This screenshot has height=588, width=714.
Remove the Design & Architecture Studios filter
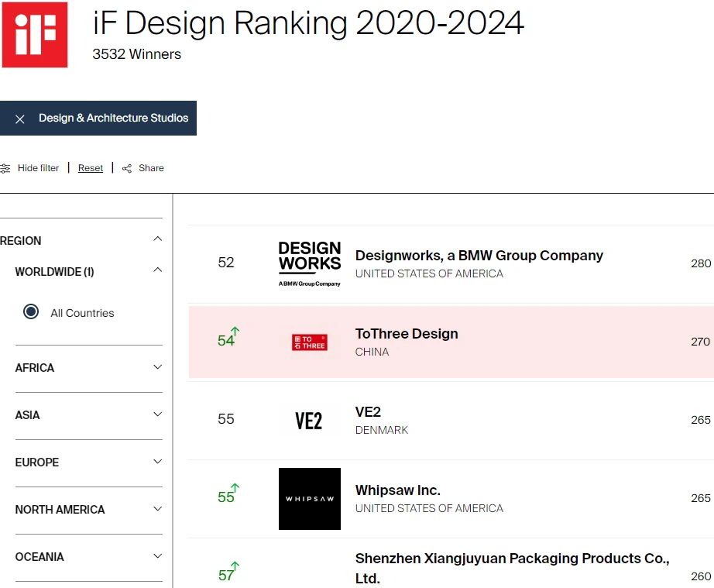(x=20, y=119)
